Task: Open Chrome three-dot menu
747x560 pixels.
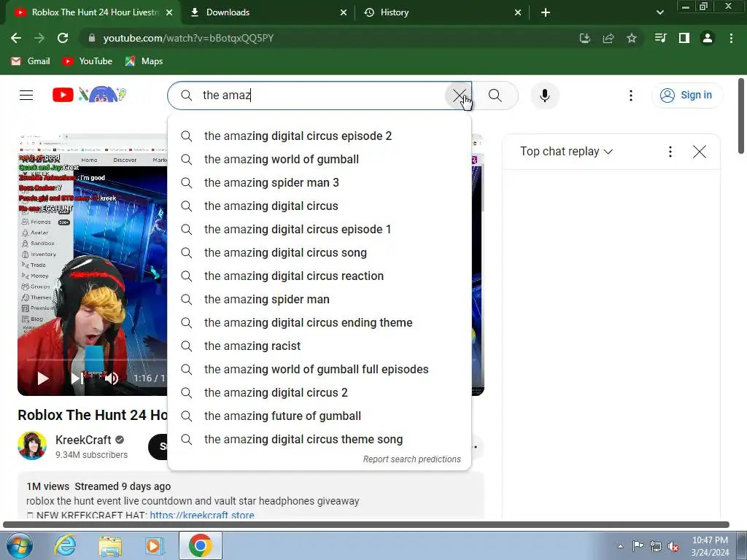Action: pyautogui.click(x=731, y=38)
